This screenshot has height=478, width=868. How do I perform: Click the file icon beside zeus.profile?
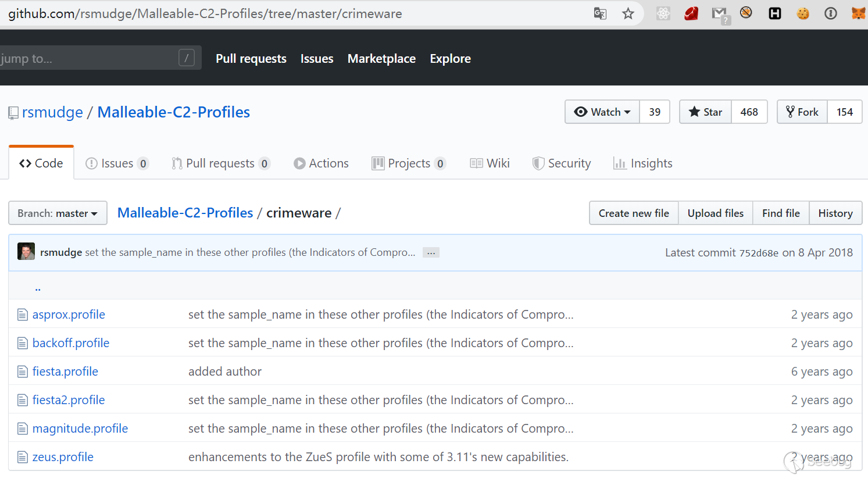click(x=23, y=457)
